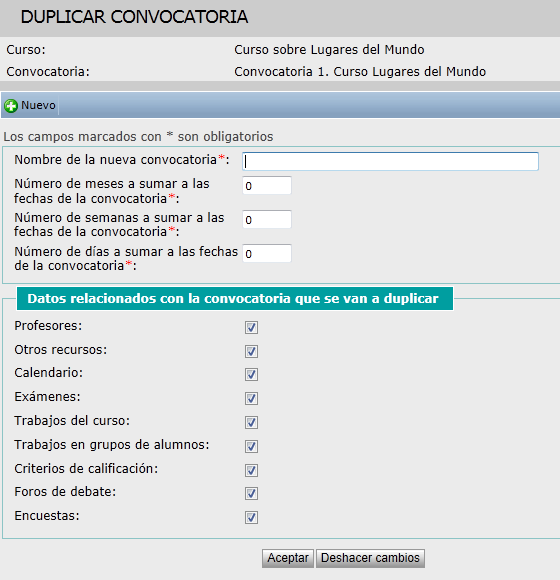Toggle the Otros recursos checkbox
The height and width of the screenshot is (580, 560).
coord(251,351)
